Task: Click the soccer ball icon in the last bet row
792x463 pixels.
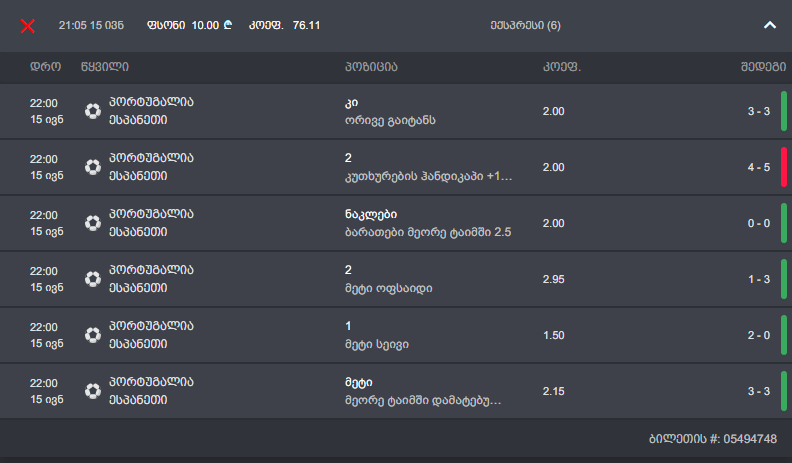Action: point(93,391)
